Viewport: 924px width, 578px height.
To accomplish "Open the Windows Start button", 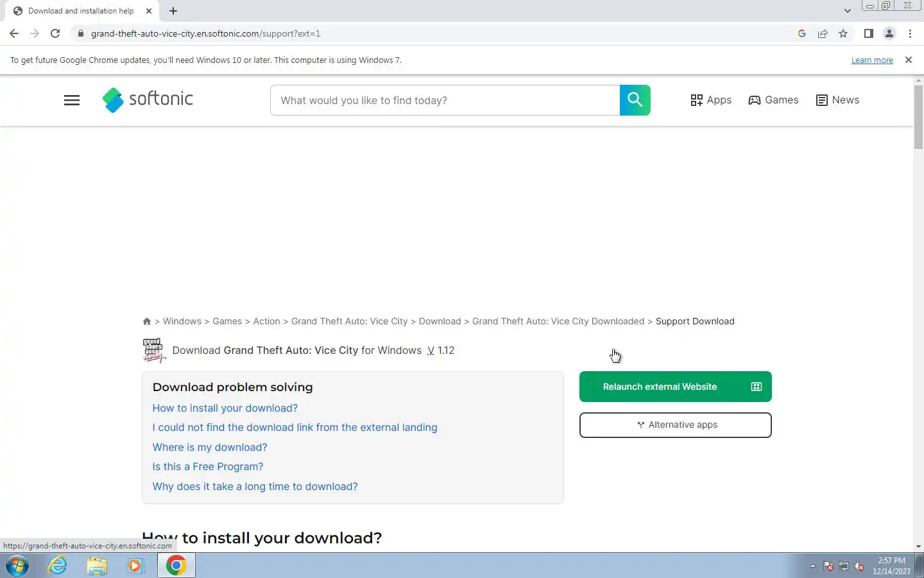I will (17, 566).
